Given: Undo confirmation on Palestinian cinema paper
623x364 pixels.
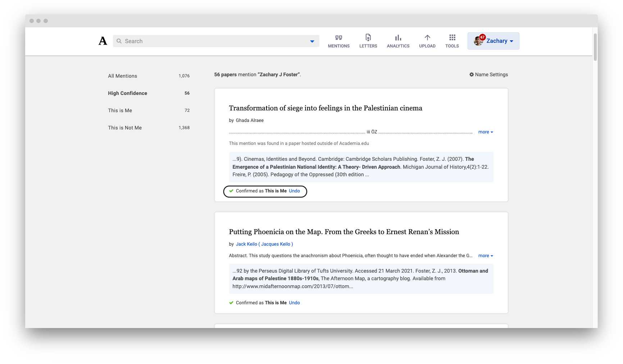Looking at the screenshot, I should point(294,191).
